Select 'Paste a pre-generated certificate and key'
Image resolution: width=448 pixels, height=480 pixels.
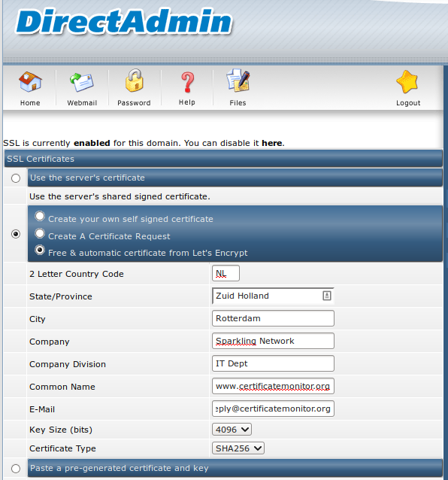coord(16,469)
